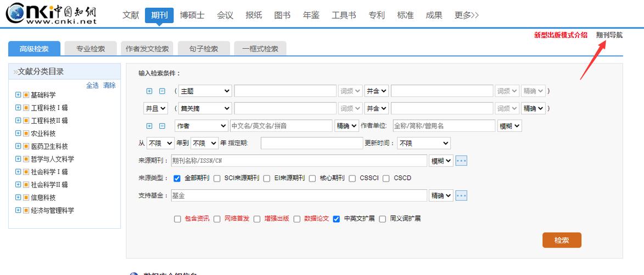Expand the 工程科技 I 辑 tree node
644x275 pixels.
18,107
